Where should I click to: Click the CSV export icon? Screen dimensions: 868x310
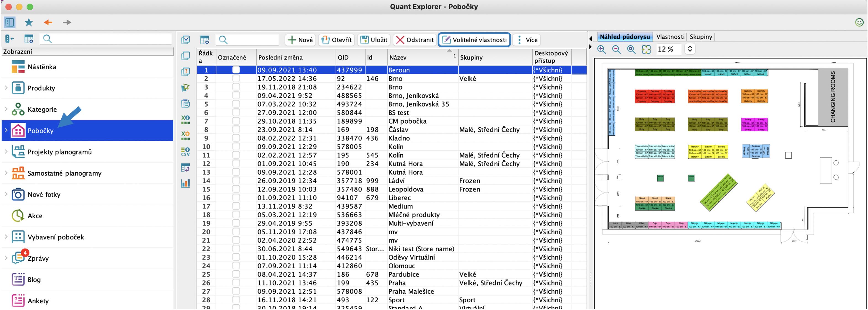(185, 151)
